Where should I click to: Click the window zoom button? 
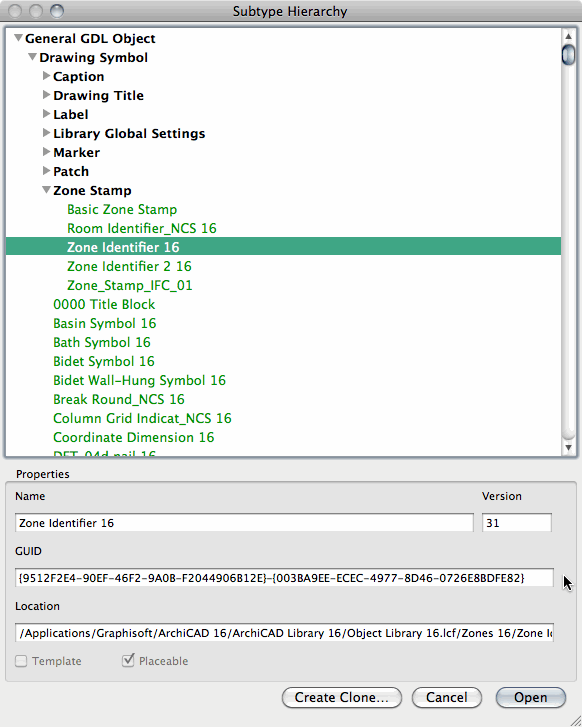pyautogui.click(x=57, y=11)
